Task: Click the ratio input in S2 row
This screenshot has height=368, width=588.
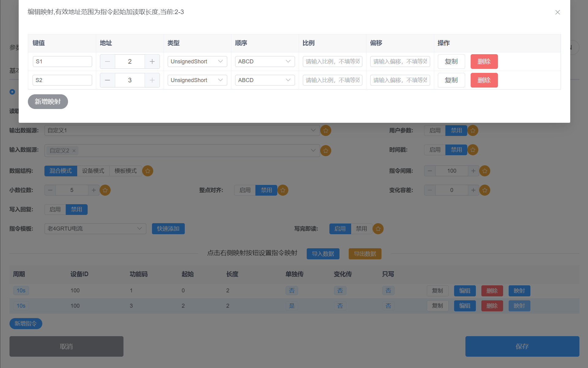Action: 332,80
